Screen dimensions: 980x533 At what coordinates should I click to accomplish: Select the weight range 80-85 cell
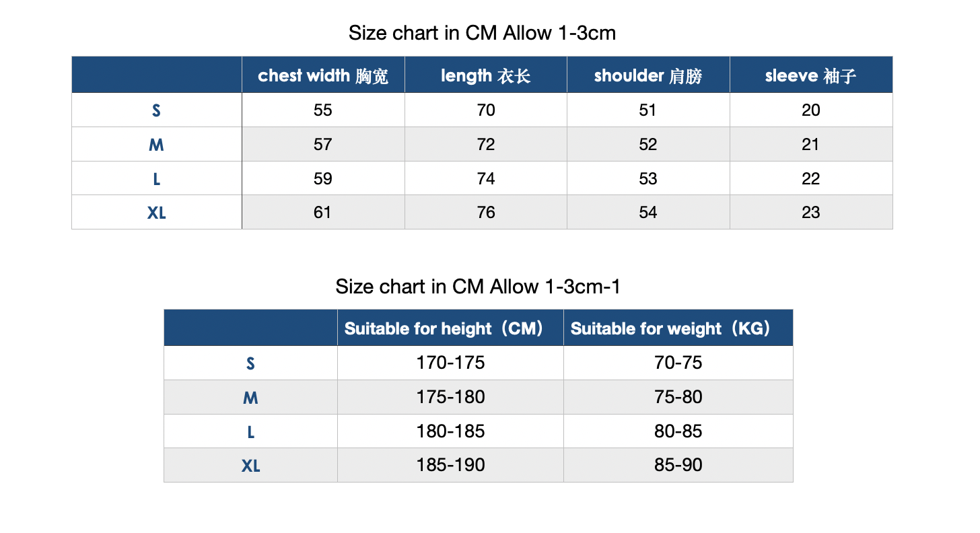pyautogui.click(x=678, y=431)
